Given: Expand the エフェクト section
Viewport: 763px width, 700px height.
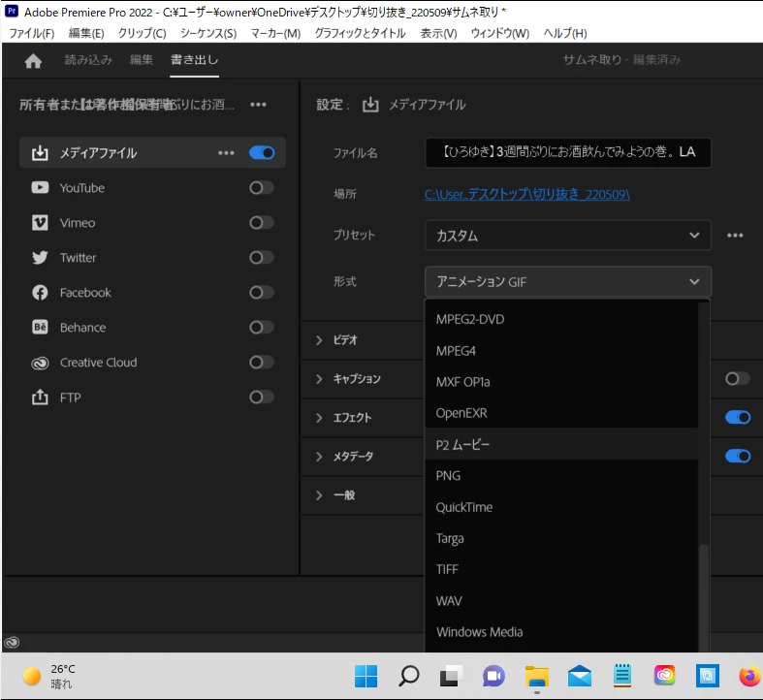Looking at the screenshot, I should [319, 418].
